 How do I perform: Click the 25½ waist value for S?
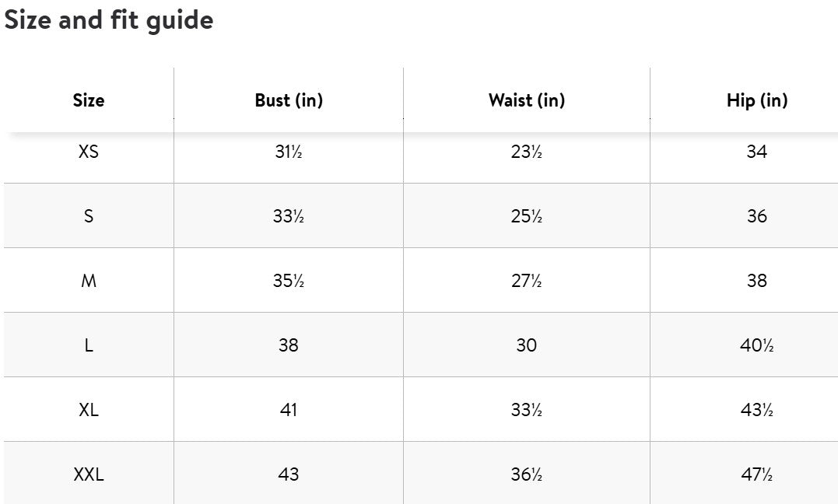527,216
